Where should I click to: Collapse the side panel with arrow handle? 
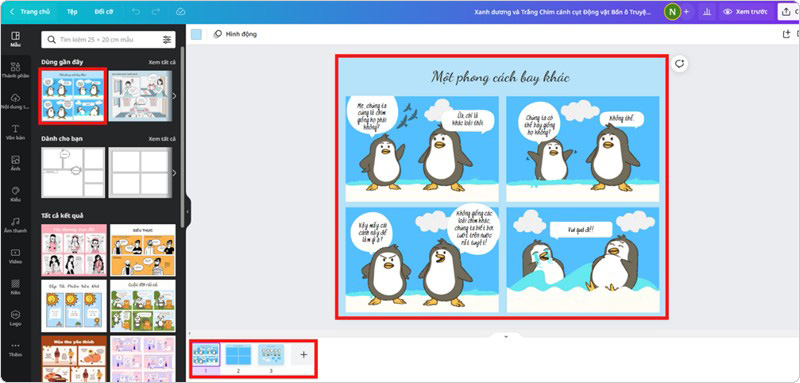[187, 211]
